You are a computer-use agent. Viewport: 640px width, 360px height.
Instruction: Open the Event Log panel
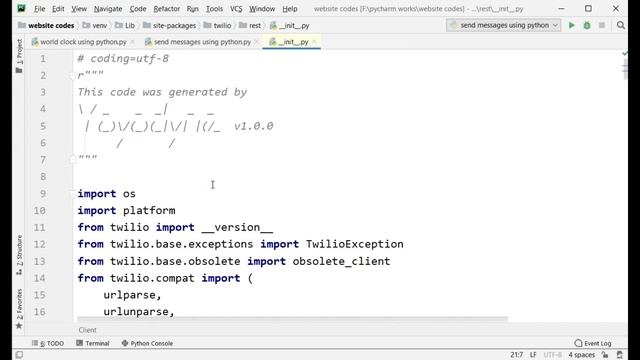(593, 343)
